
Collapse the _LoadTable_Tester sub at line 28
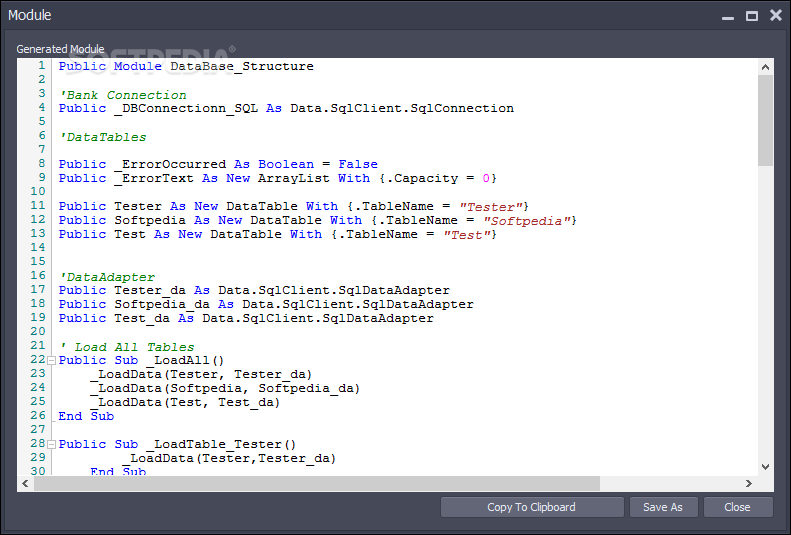tap(51, 444)
